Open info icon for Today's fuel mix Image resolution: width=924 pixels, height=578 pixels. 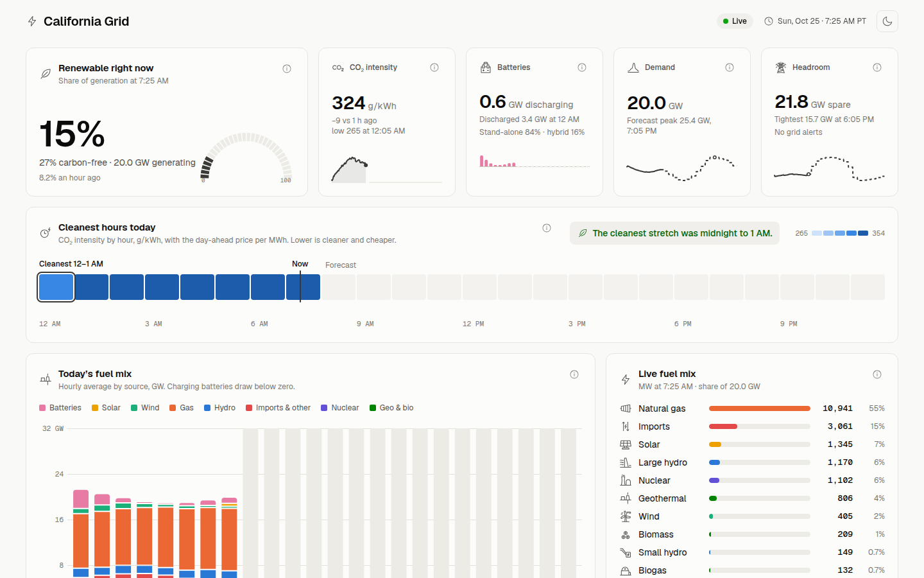pyautogui.click(x=574, y=374)
